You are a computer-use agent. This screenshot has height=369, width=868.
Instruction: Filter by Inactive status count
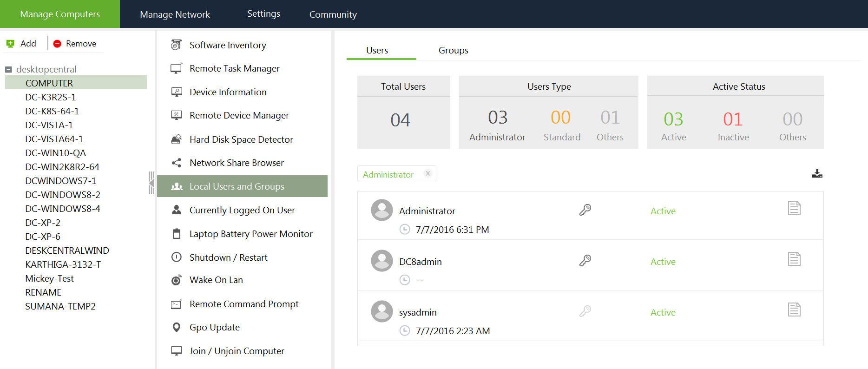pyautogui.click(x=733, y=119)
